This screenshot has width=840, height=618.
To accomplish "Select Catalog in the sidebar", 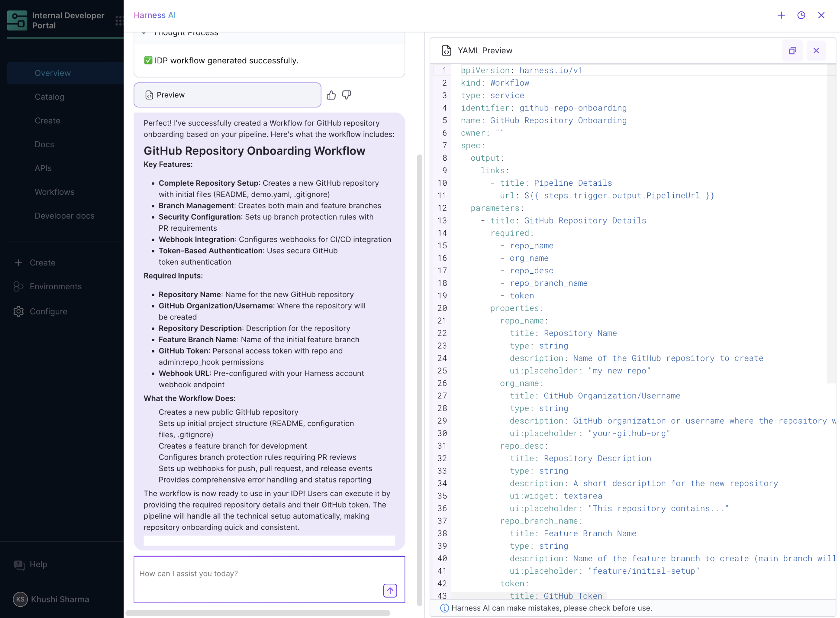I will click(x=50, y=97).
